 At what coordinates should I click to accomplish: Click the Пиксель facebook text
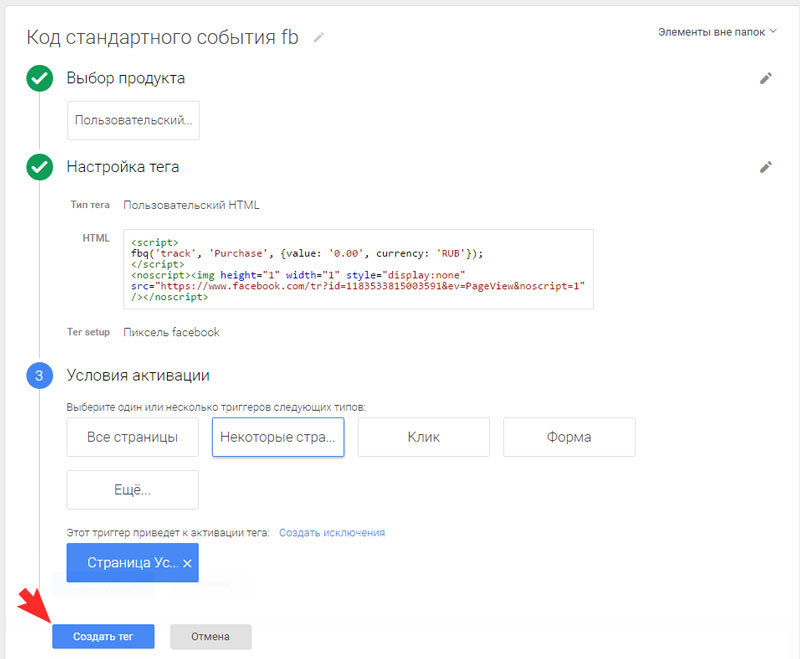coord(171,332)
